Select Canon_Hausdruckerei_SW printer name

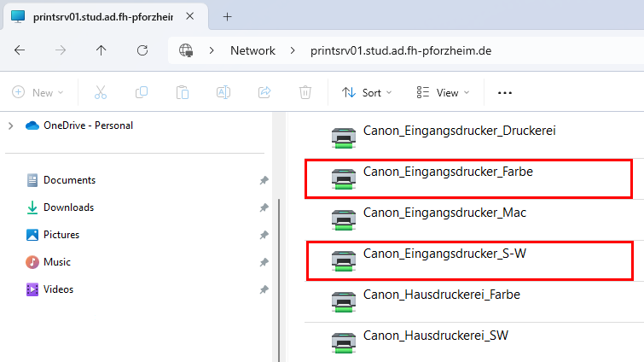click(435, 336)
